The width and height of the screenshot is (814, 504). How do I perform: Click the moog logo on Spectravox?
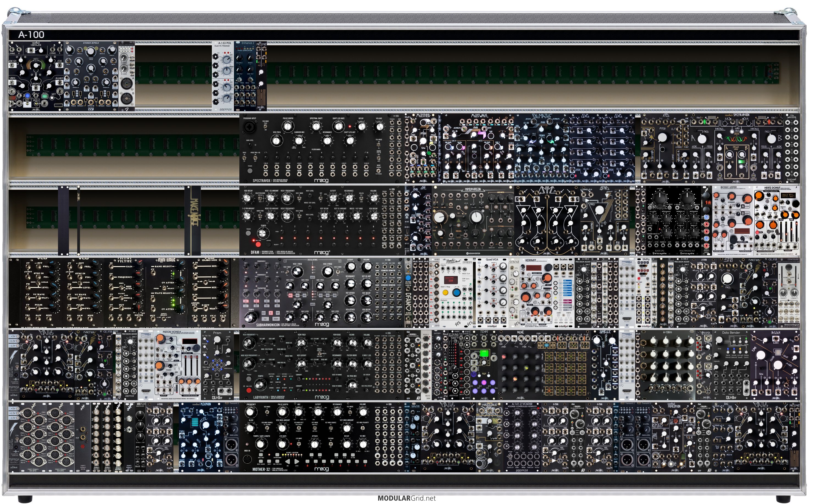pyautogui.click(x=321, y=180)
